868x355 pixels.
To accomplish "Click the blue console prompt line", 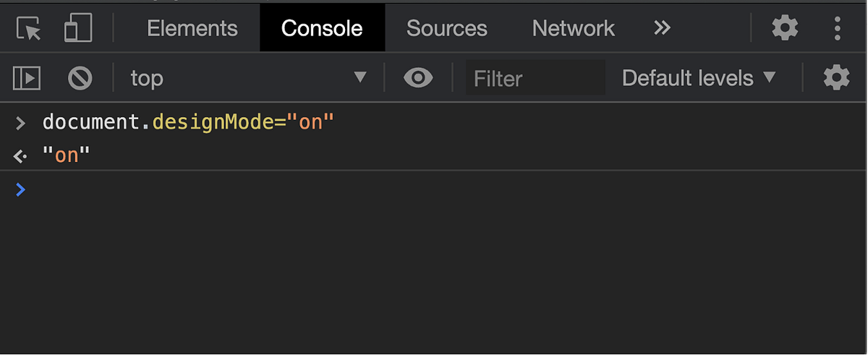I will (434, 190).
